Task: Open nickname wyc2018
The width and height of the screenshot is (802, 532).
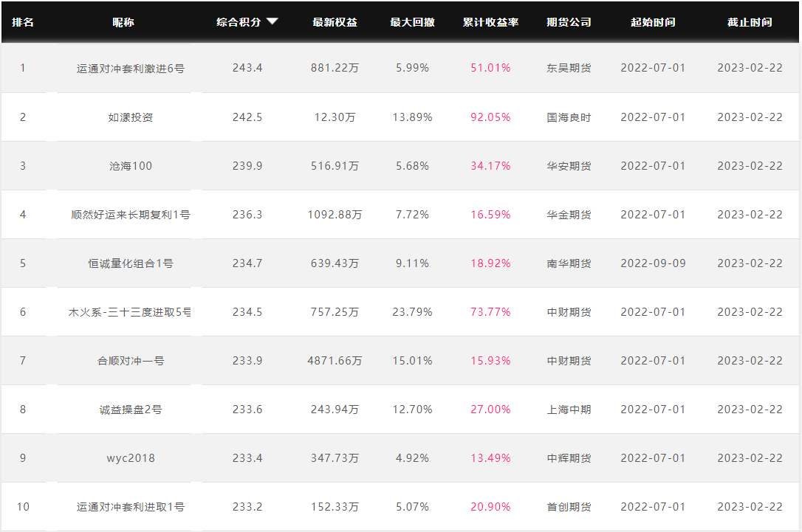Action: pos(131,458)
